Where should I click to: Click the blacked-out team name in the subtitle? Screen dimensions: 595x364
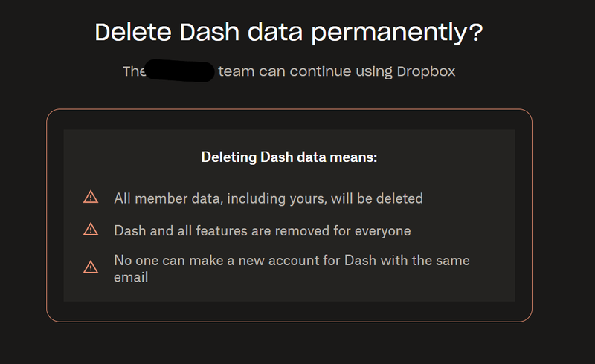pos(181,72)
